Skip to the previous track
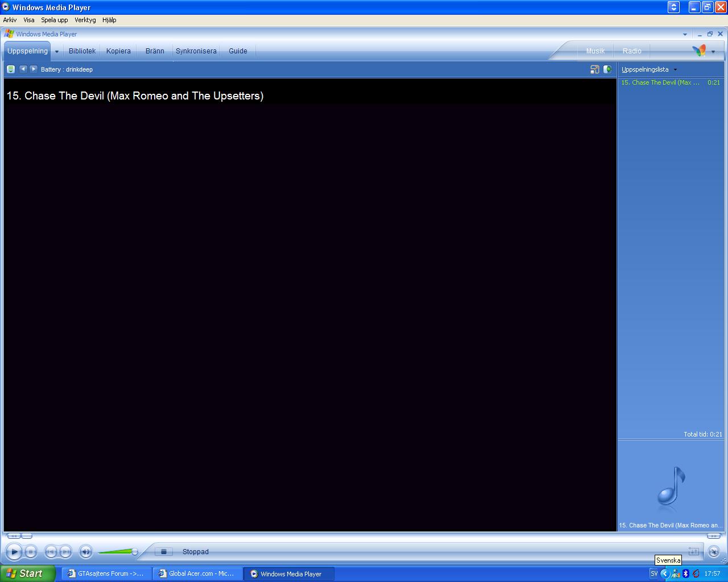728x582 pixels. (x=51, y=551)
